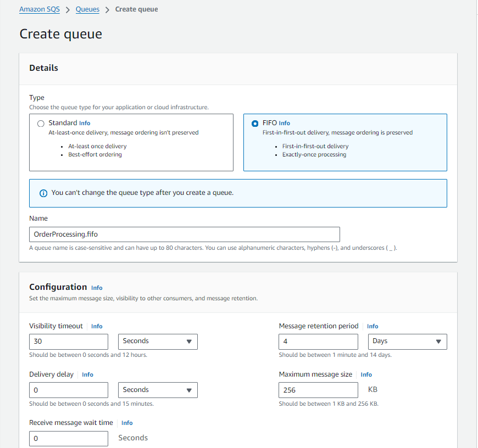Open the Delivery delay units dropdown

[x=158, y=390]
